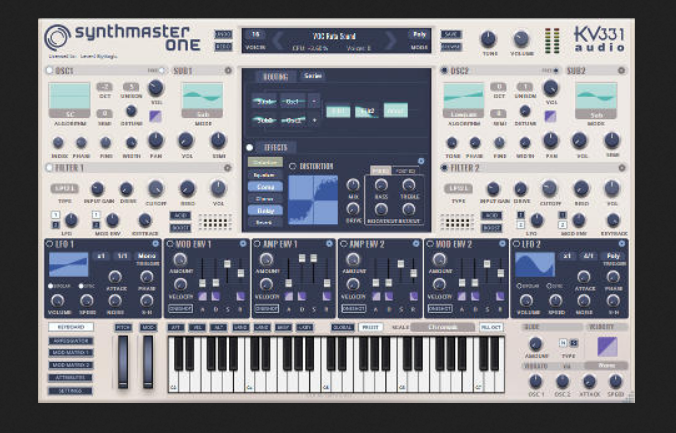Viewport: 676px width, 433px height.
Task: Open MOD ENV 2 options gear icon
Action: pos(502,244)
